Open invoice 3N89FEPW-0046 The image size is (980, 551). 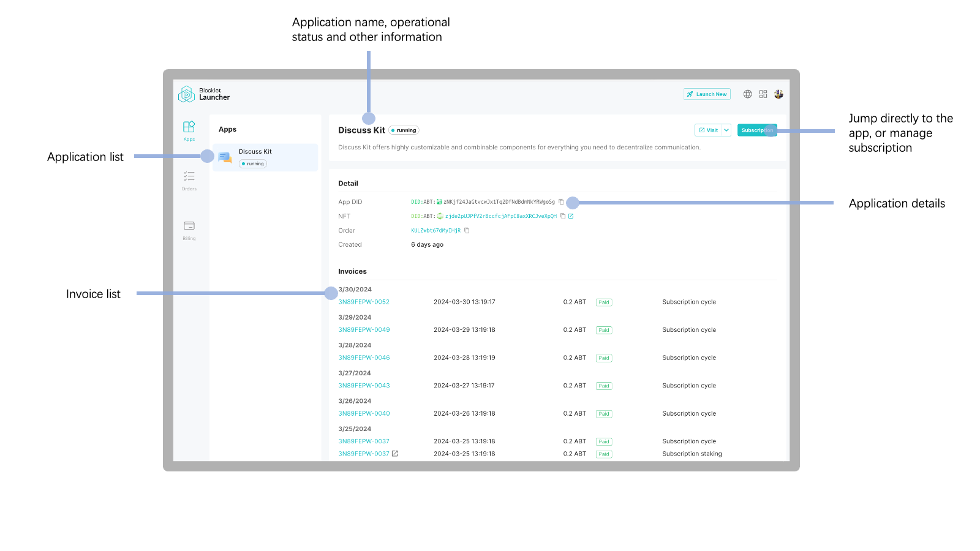tap(364, 358)
